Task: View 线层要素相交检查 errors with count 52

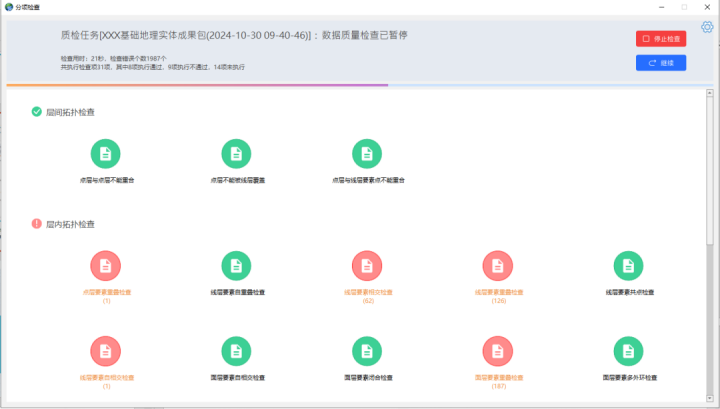Action: 367,265
